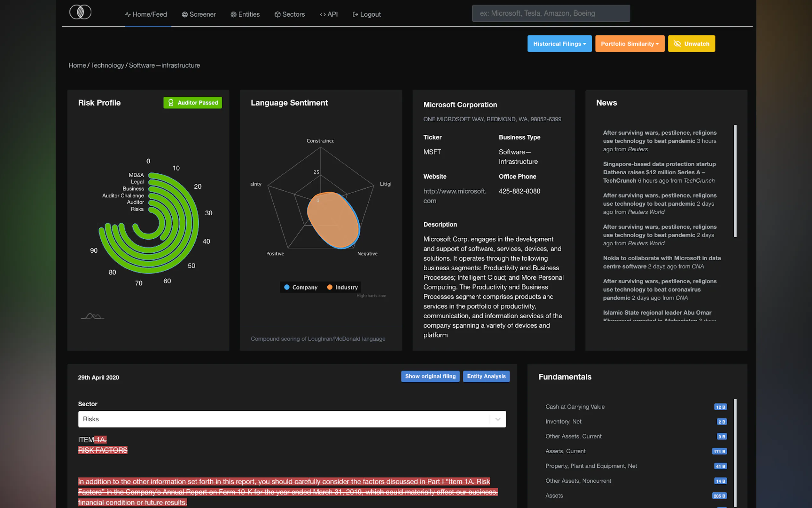Click the Show original filing button
The width and height of the screenshot is (812, 508).
pos(430,376)
